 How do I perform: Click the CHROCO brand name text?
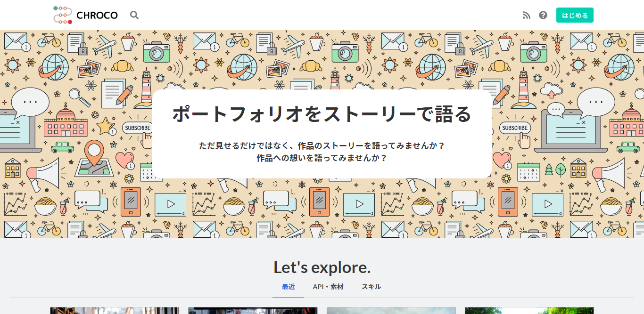point(97,15)
